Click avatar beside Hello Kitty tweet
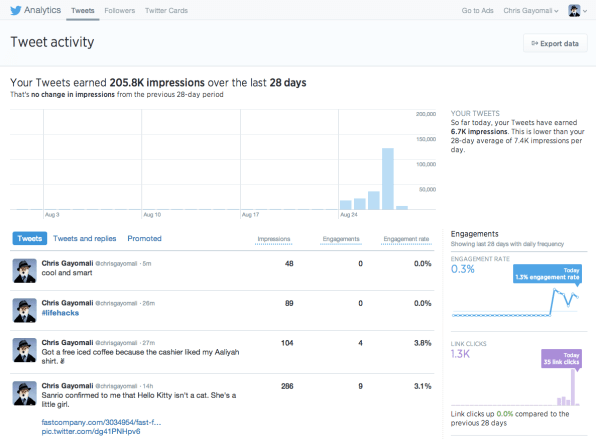596x440 pixels. coord(25,393)
